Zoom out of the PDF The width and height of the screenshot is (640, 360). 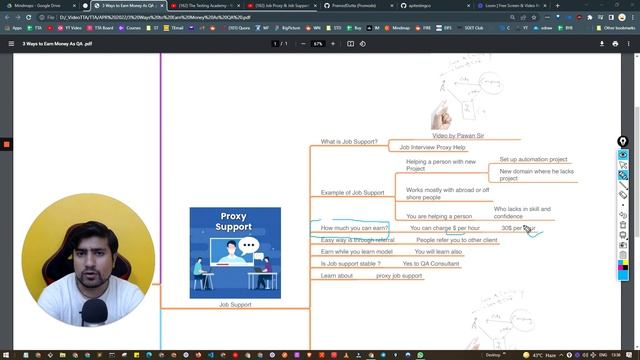pos(303,44)
